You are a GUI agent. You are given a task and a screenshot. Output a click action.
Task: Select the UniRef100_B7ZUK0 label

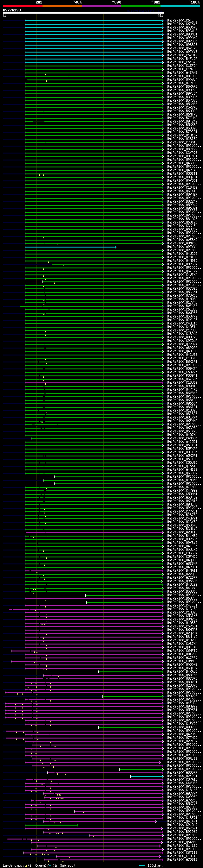(x=182, y=118)
